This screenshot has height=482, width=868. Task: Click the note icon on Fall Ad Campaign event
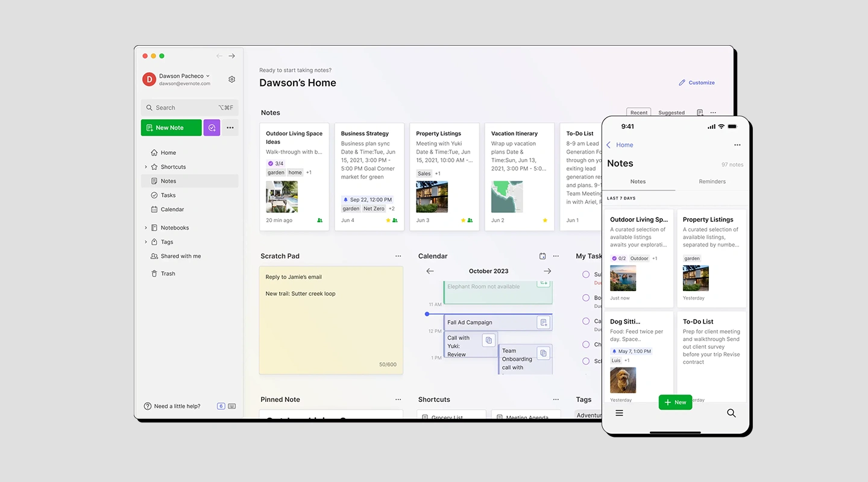pyautogui.click(x=544, y=322)
